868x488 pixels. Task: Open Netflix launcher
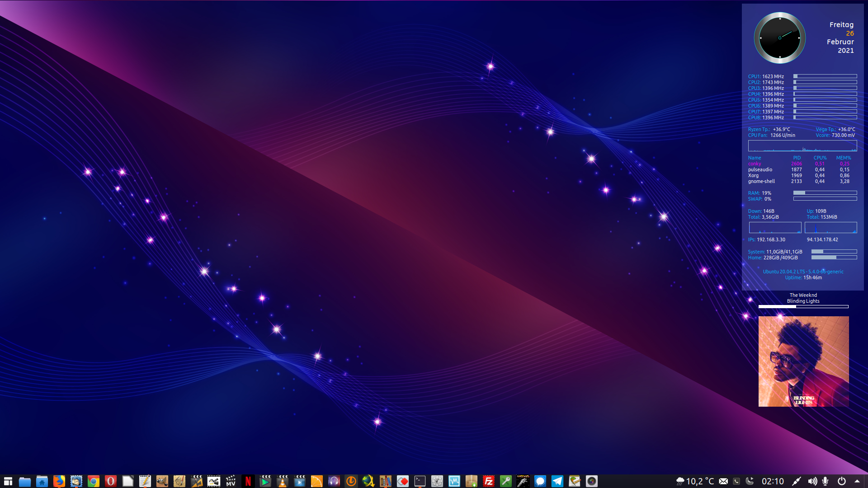(x=248, y=481)
